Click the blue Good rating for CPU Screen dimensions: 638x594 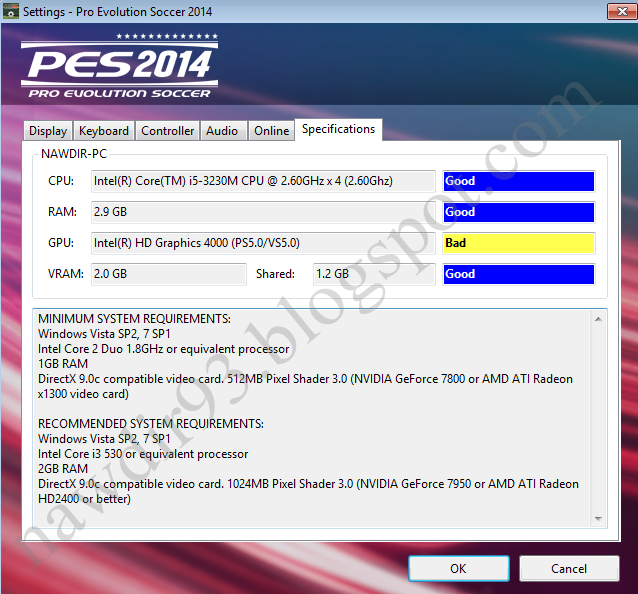coord(519,181)
